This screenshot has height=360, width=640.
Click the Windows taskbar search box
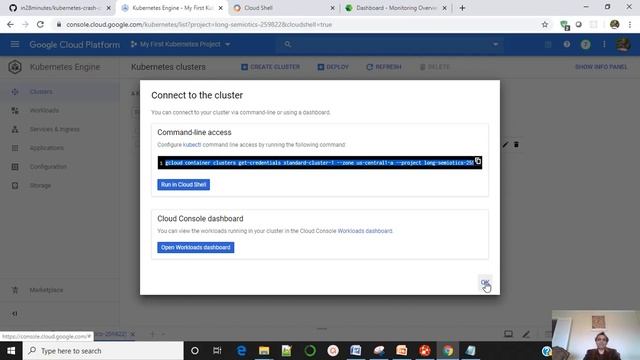click(103, 351)
